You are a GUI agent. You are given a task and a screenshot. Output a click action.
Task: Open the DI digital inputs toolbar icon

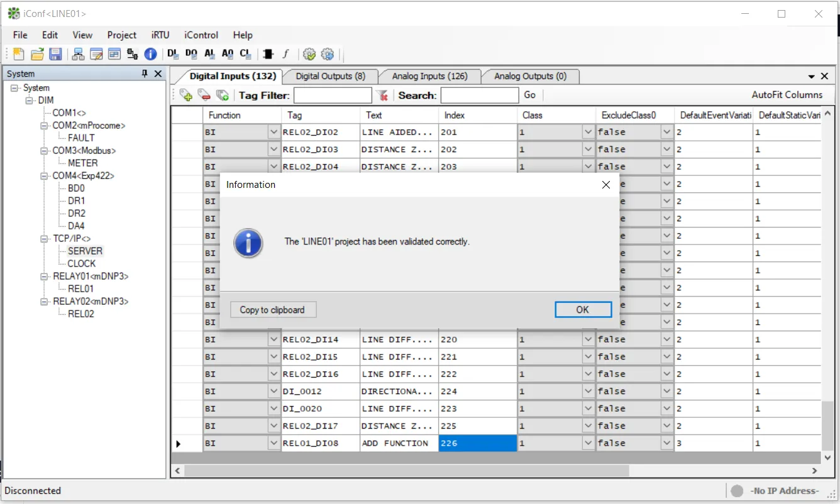(173, 54)
